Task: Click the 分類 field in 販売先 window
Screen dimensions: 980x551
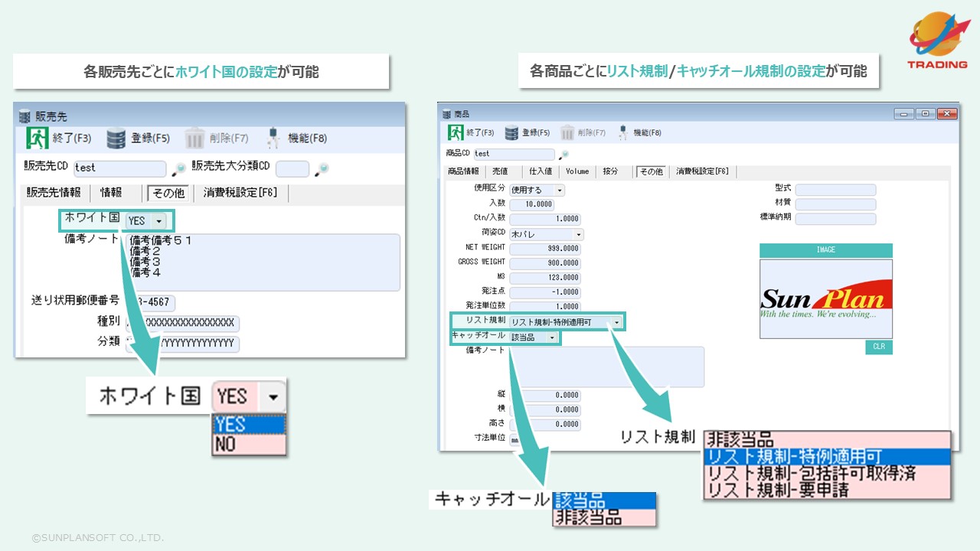Action: (x=182, y=344)
